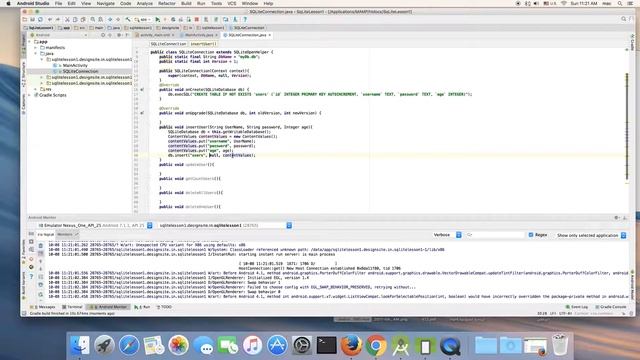Screen dimensions: 640x360
Task: Click the Find magnifier icon in toolbar
Action: coord(93,19)
